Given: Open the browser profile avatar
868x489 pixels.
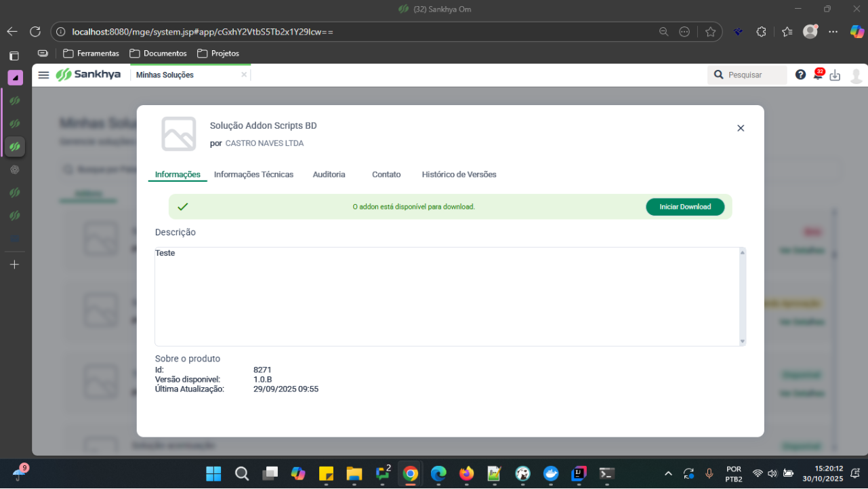Looking at the screenshot, I should tap(810, 32).
